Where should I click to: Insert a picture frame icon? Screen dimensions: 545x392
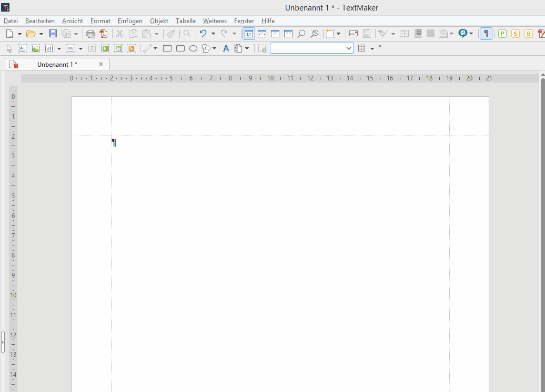click(36, 48)
